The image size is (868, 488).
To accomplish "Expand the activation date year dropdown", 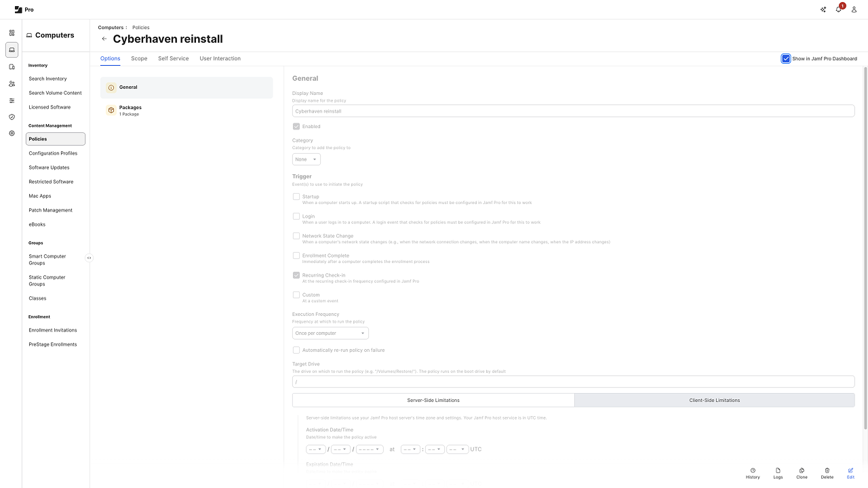I will pyautogui.click(x=370, y=449).
